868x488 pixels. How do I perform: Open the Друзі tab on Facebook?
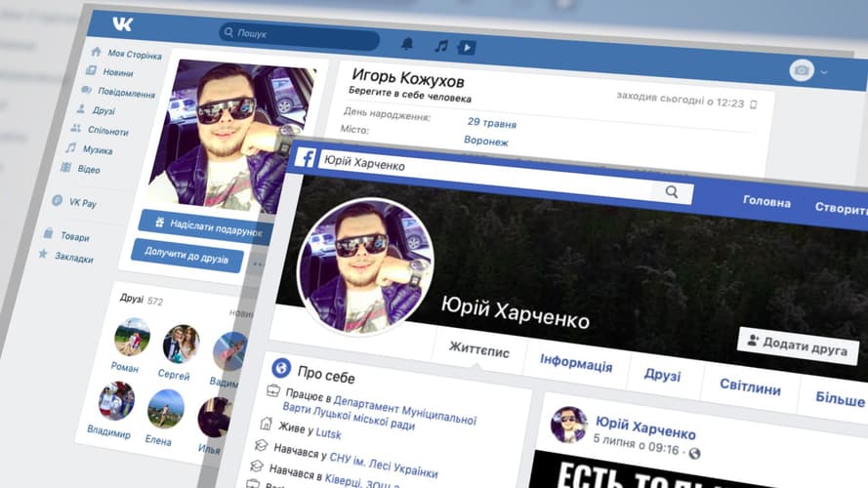662,376
